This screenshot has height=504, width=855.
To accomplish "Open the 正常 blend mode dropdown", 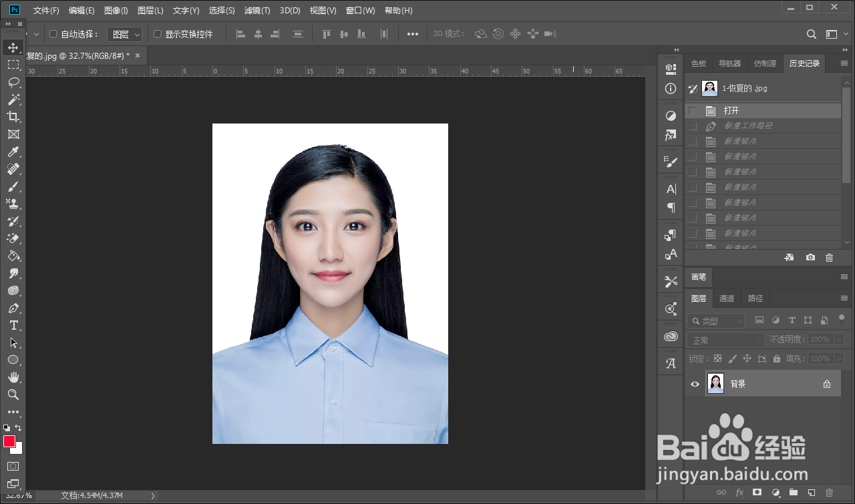I will pyautogui.click(x=725, y=340).
